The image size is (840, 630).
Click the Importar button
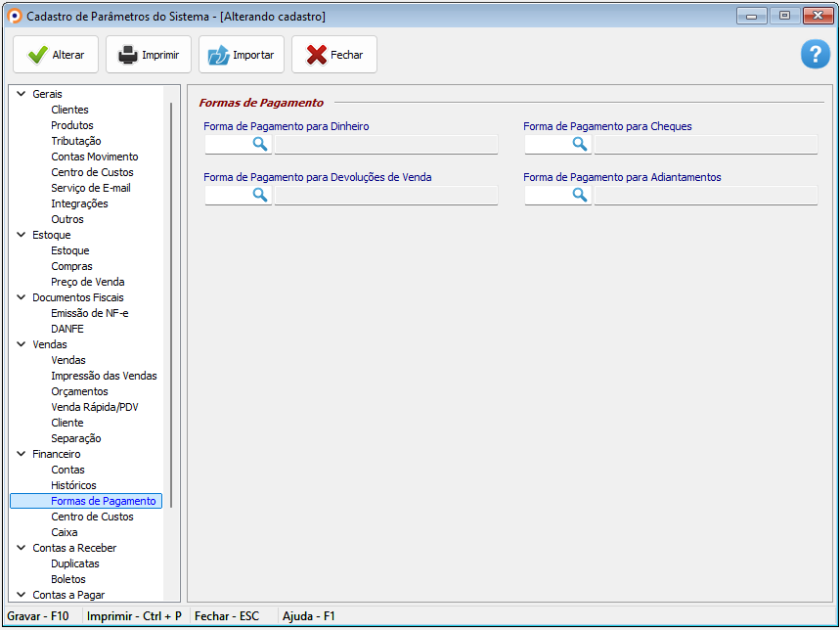pos(242,55)
